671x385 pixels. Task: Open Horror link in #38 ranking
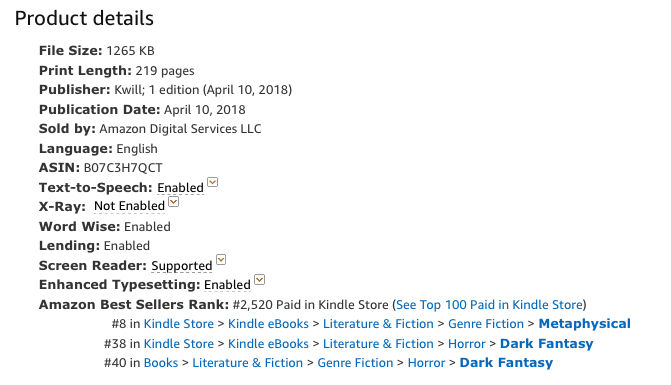point(467,344)
